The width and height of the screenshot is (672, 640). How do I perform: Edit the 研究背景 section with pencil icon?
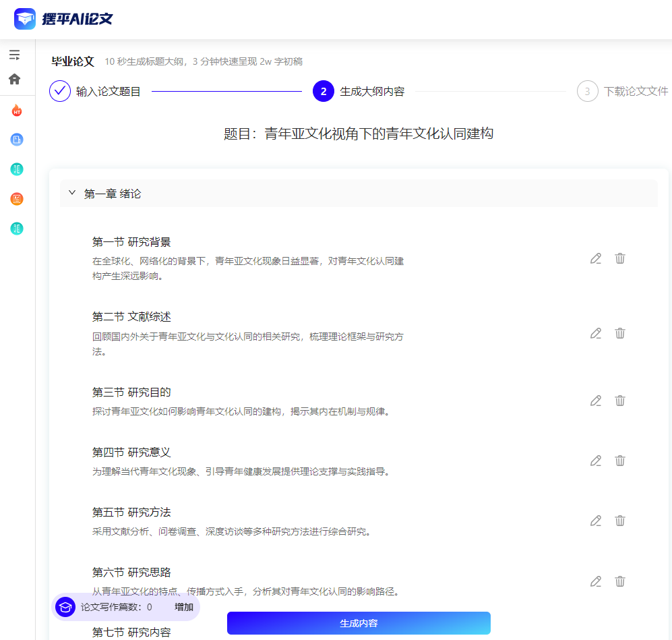[595, 258]
